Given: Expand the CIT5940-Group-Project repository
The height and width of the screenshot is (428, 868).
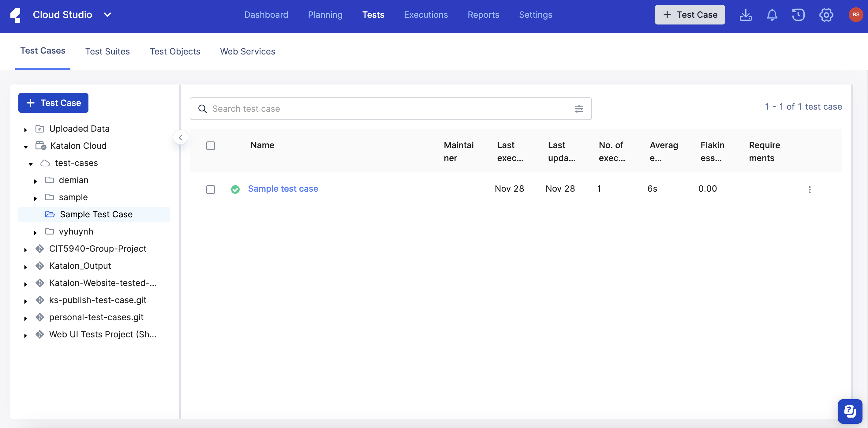Looking at the screenshot, I should 26,249.
